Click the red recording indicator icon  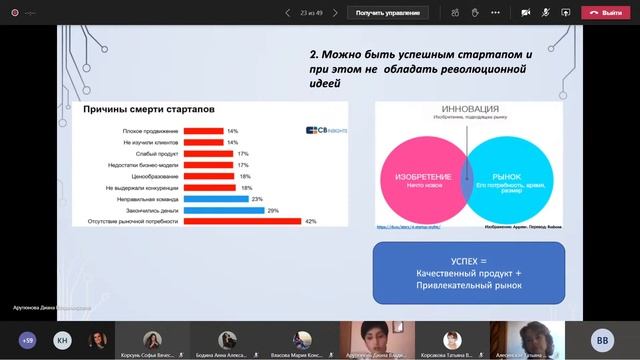click(x=15, y=13)
